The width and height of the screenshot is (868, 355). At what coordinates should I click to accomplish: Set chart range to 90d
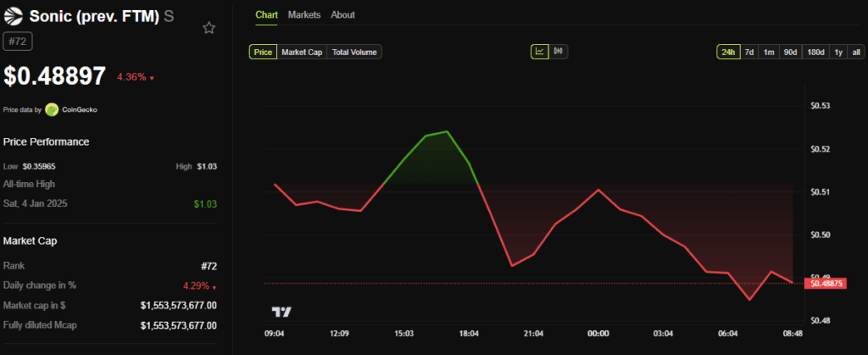[790, 52]
